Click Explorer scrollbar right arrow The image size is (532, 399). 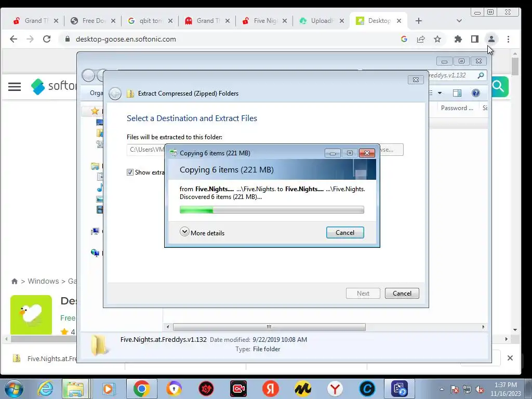(484, 327)
